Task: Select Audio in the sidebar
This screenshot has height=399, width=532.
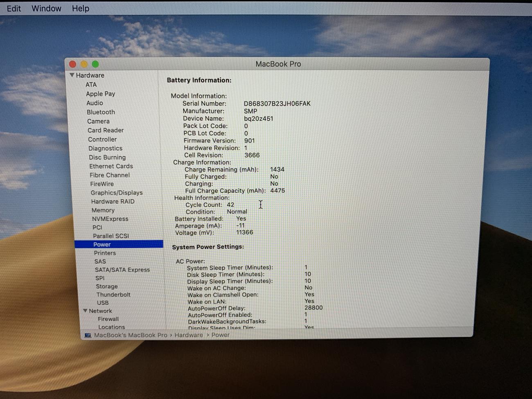Action: 95,103
